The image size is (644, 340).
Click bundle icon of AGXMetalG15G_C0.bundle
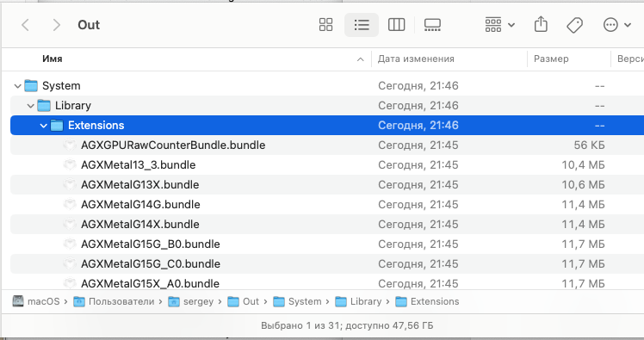[x=70, y=263]
